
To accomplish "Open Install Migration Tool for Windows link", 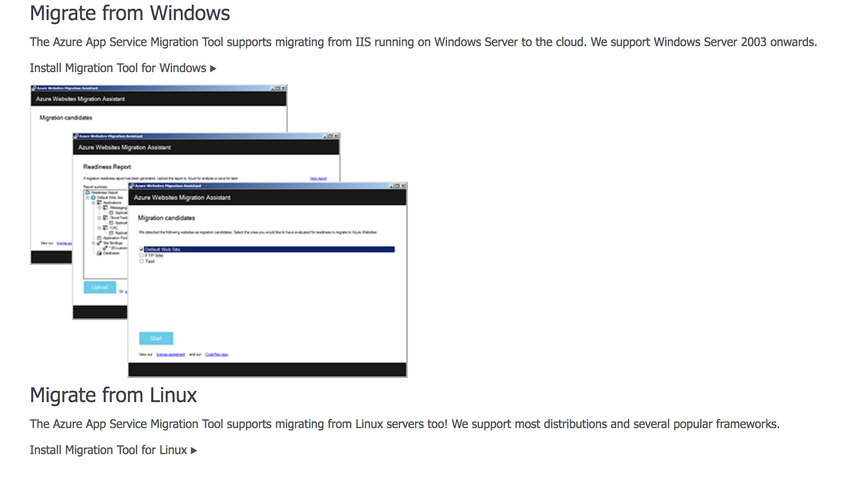I will click(123, 68).
